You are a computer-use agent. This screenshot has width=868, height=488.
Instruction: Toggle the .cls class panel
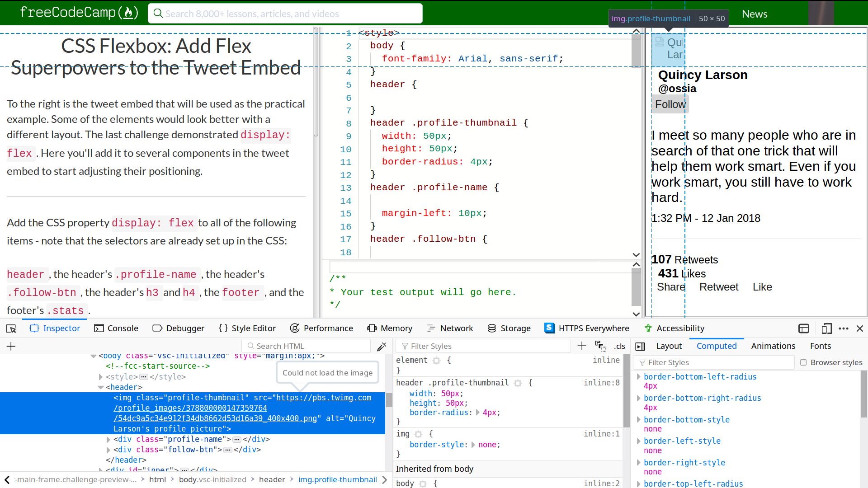tap(619, 346)
